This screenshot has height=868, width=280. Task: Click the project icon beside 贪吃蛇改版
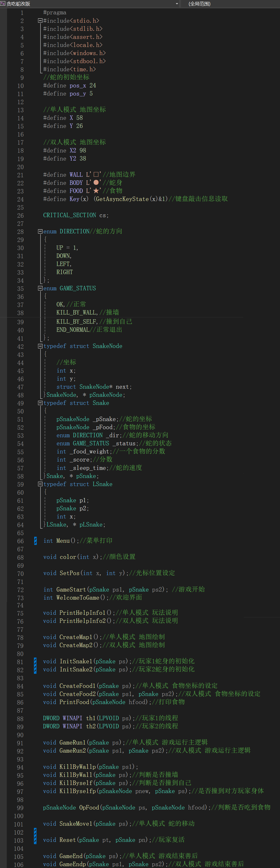(3, 4)
